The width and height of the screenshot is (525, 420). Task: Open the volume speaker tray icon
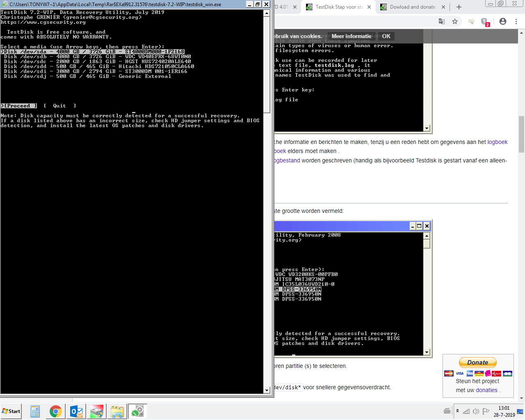click(x=476, y=411)
